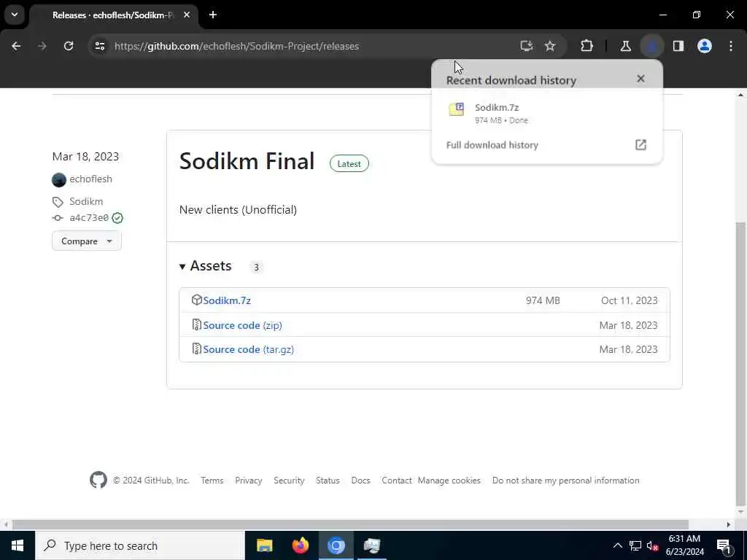Click the external link icon beside Full download history
This screenshot has height=560, width=747.
click(640, 145)
